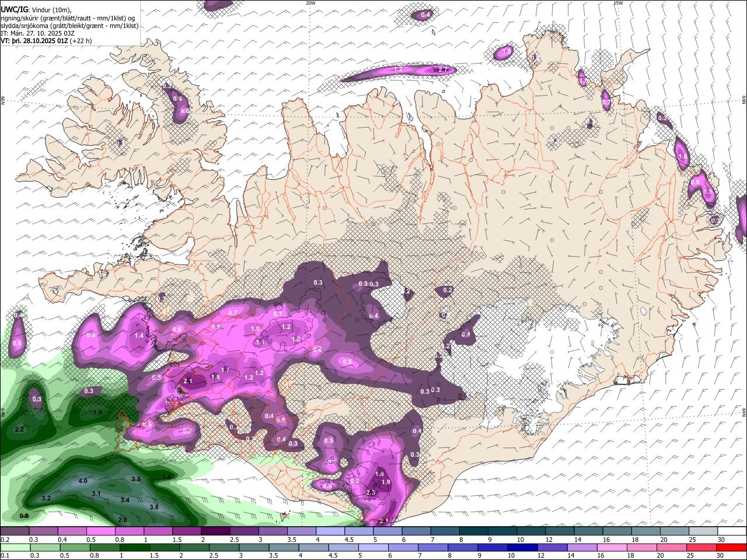
Task: Select the '2.2' rain value on the map
Action: click(19, 430)
